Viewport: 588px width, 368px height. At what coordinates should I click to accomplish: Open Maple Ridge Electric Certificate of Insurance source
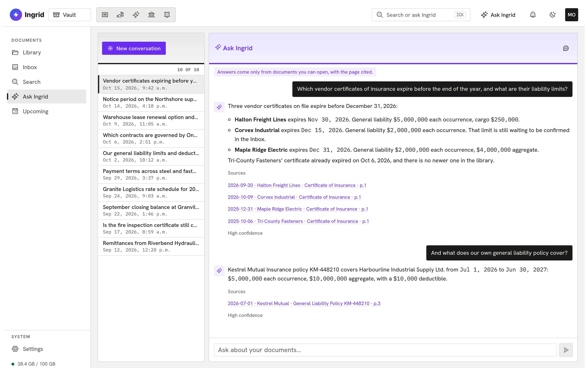[298, 209]
